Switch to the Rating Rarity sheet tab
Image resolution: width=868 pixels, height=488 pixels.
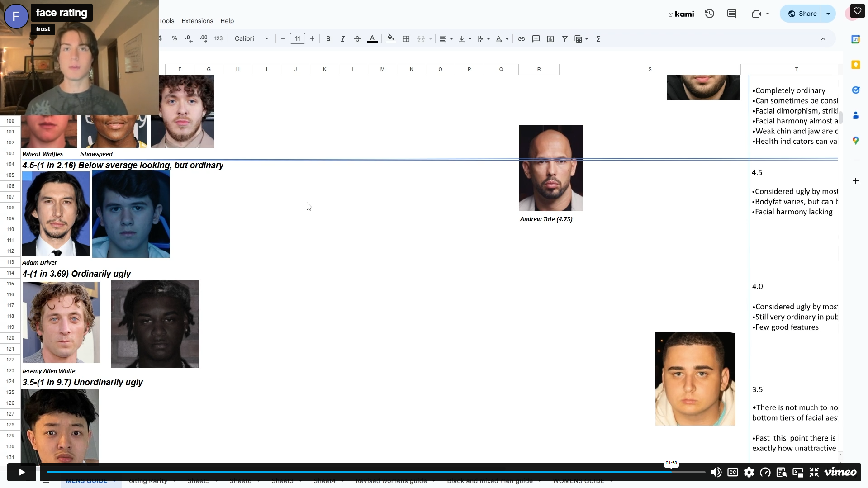pyautogui.click(x=147, y=481)
